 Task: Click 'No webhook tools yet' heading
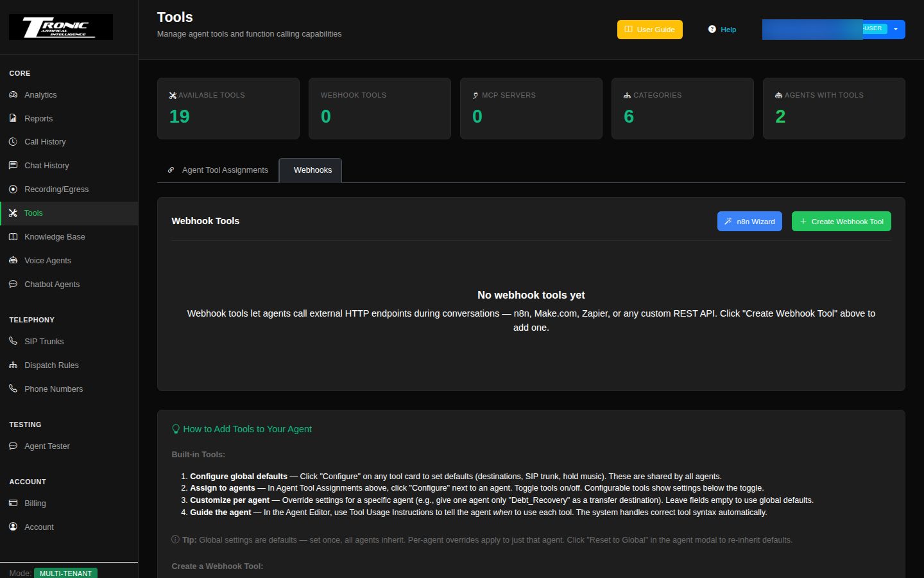pyautogui.click(x=531, y=295)
